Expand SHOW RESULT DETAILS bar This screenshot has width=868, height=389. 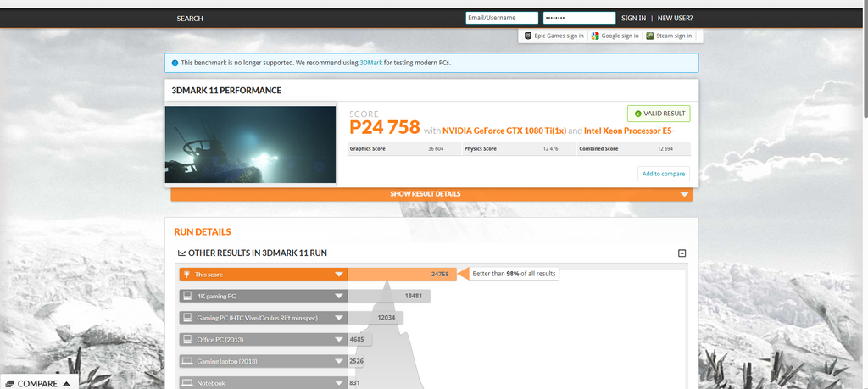pos(431,194)
